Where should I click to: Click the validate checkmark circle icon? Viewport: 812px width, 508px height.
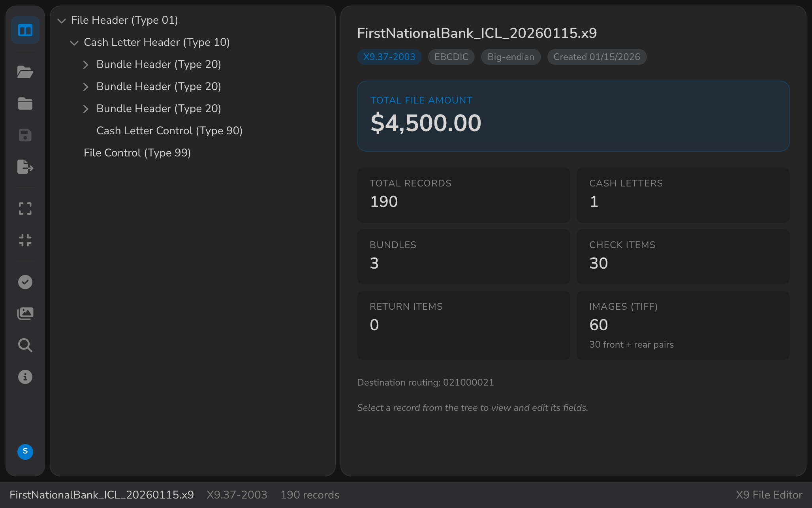pos(25,282)
